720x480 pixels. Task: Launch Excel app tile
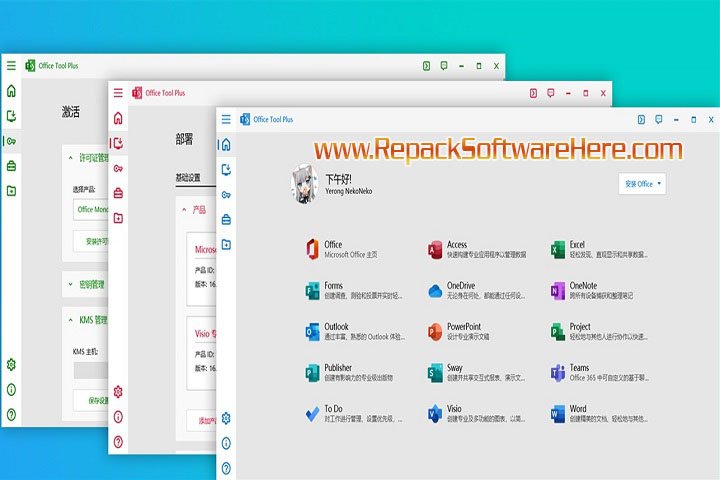click(599, 249)
